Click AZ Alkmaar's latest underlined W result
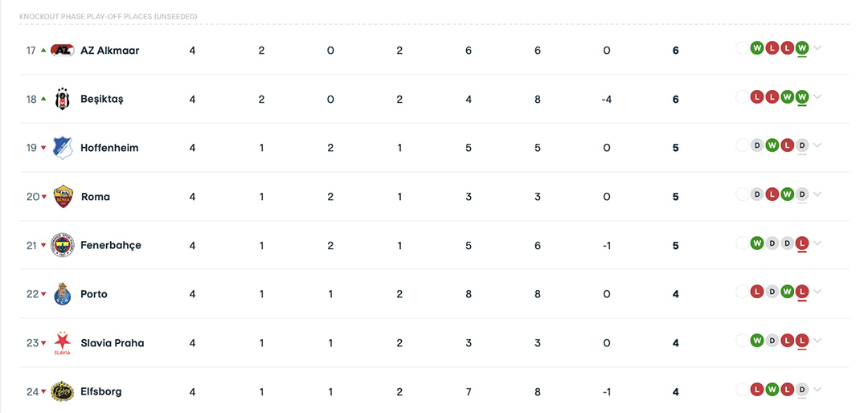 801,48
